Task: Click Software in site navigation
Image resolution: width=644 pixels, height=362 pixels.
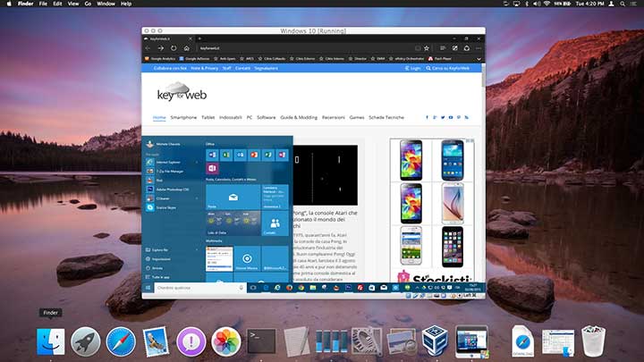Action: click(x=267, y=117)
